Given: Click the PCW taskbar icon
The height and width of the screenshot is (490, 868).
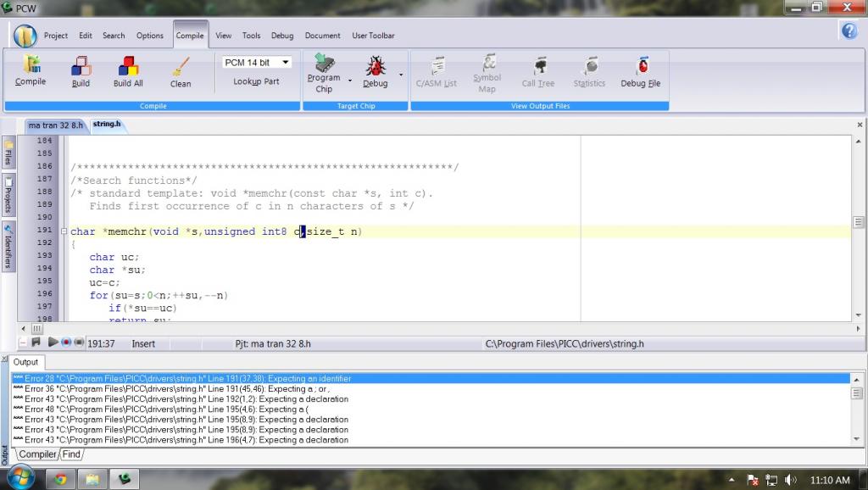Looking at the screenshot, I should pos(125,479).
